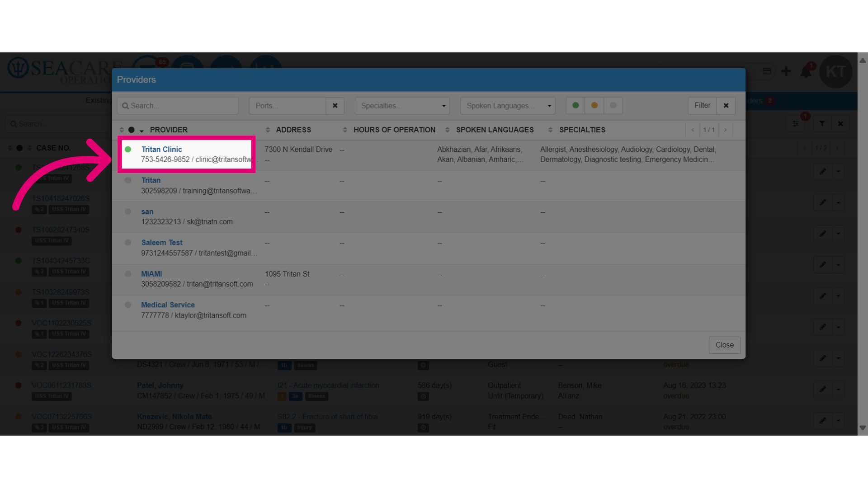
Task: Select the status dot of Saleem Test row
Action: coord(128,243)
